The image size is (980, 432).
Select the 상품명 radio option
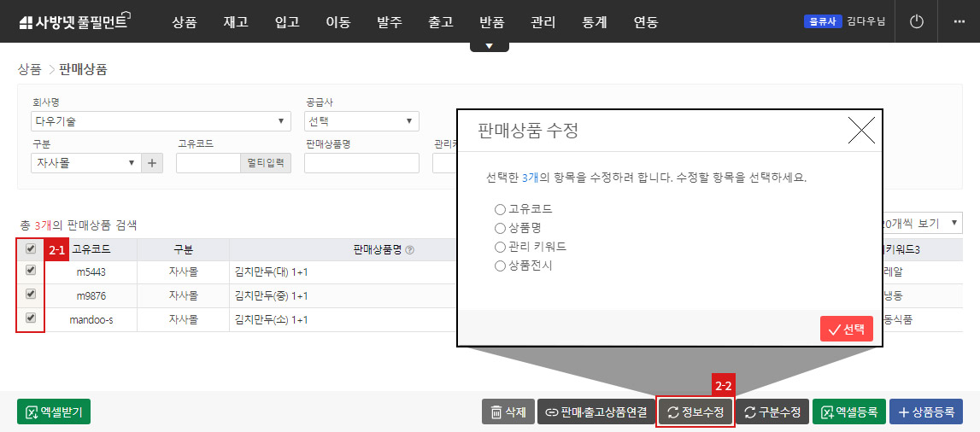coord(499,228)
